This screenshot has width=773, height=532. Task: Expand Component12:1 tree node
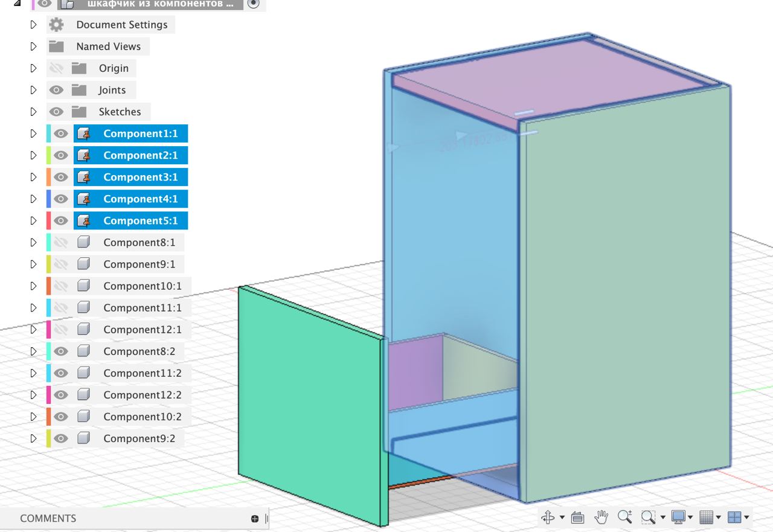point(33,329)
